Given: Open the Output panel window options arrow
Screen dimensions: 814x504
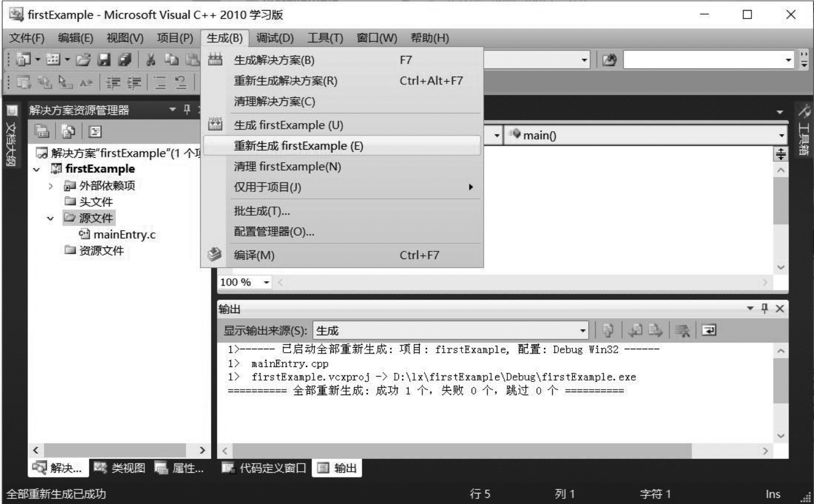Looking at the screenshot, I should coord(750,308).
